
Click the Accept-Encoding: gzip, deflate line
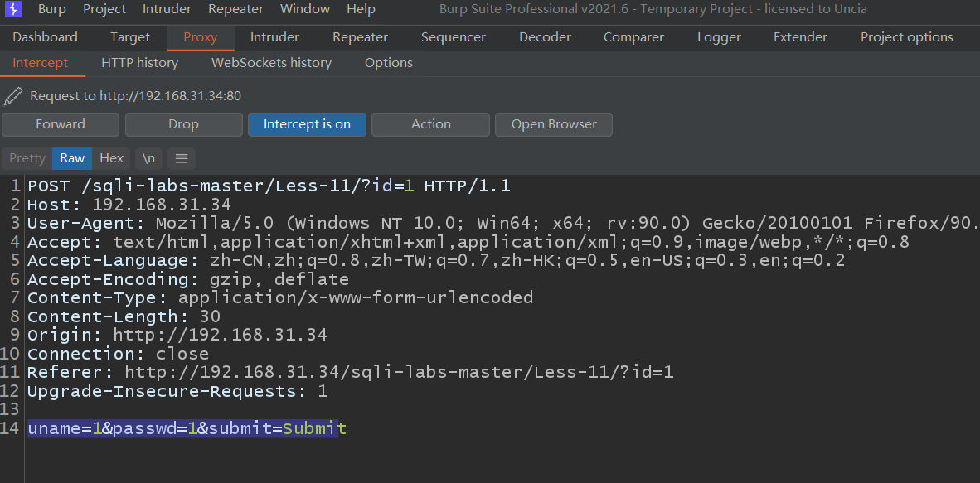click(188, 279)
